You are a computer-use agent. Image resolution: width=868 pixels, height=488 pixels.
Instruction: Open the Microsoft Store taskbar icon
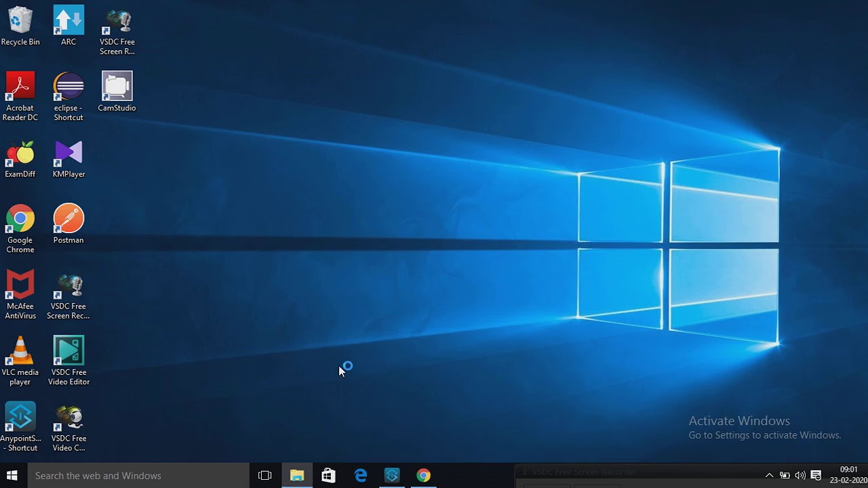click(x=328, y=476)
